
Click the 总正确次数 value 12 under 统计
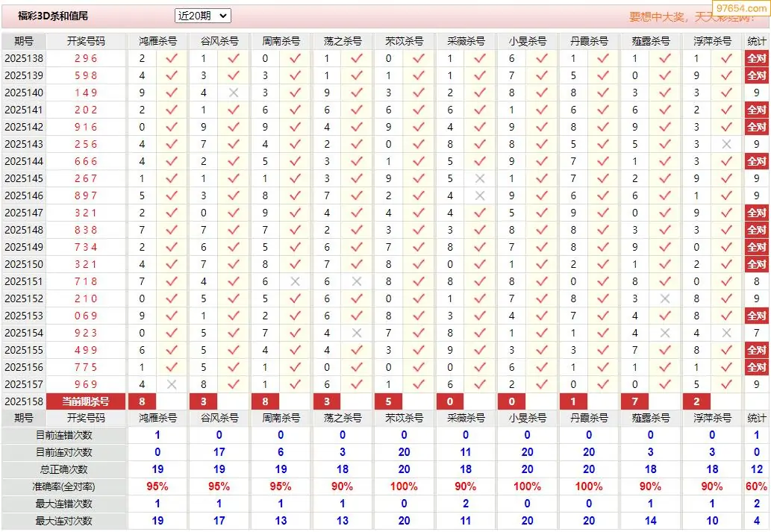pyautogui.click(x=756, y=469)
